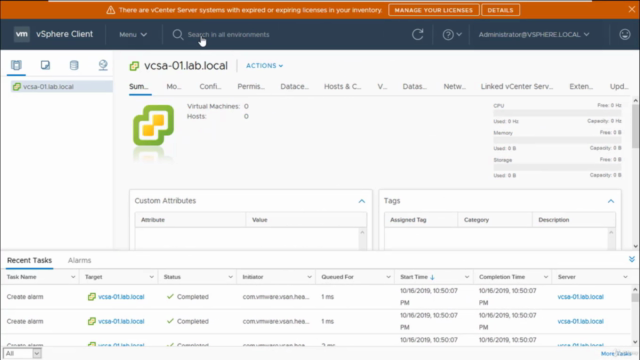
Task: Open the ACTIONS dropdown
Action: (264, 66)
